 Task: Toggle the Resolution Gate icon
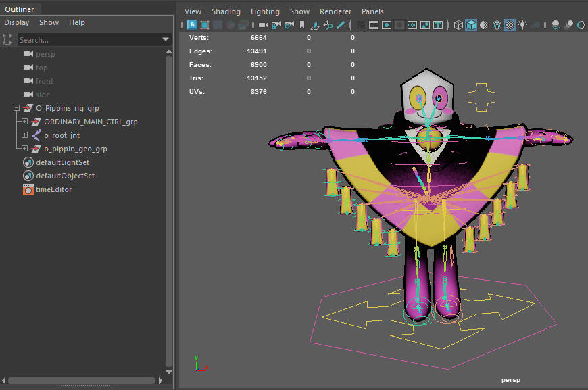point(386,25)
